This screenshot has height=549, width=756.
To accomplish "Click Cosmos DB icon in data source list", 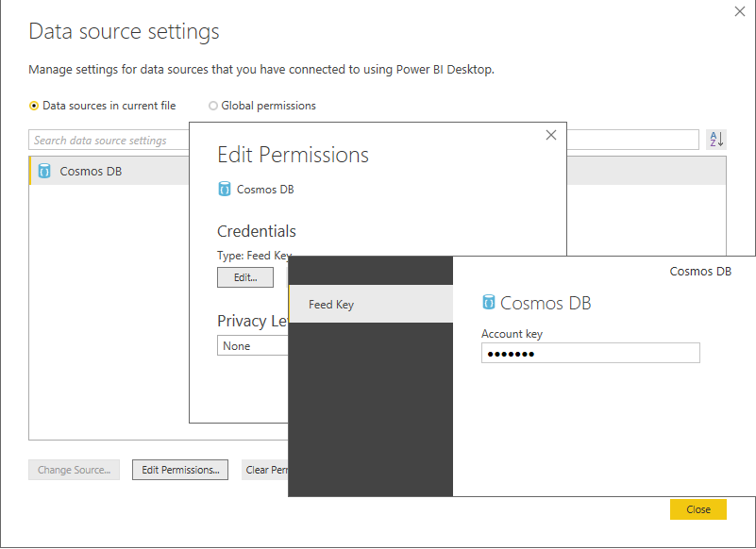I will pos(44,171).
